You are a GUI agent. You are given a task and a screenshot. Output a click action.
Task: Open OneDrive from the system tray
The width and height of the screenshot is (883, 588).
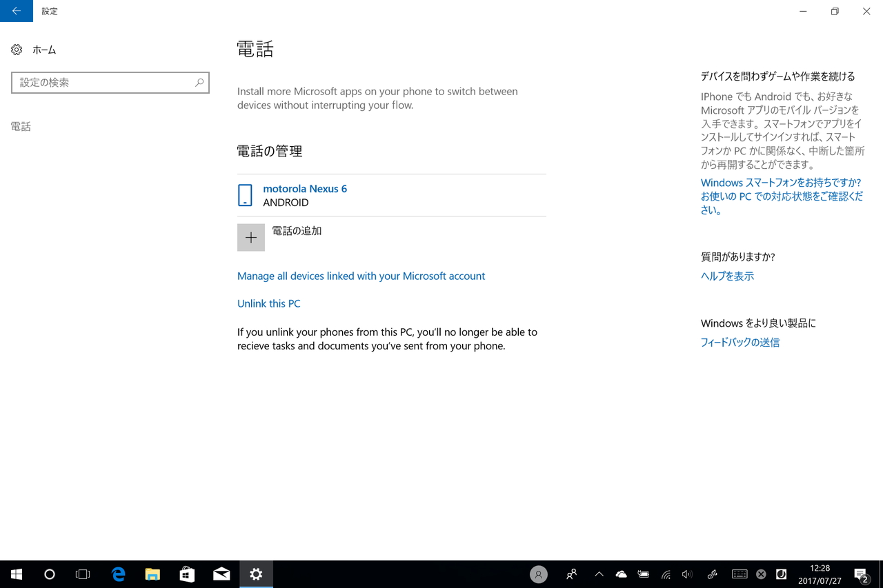pos(621,574)
